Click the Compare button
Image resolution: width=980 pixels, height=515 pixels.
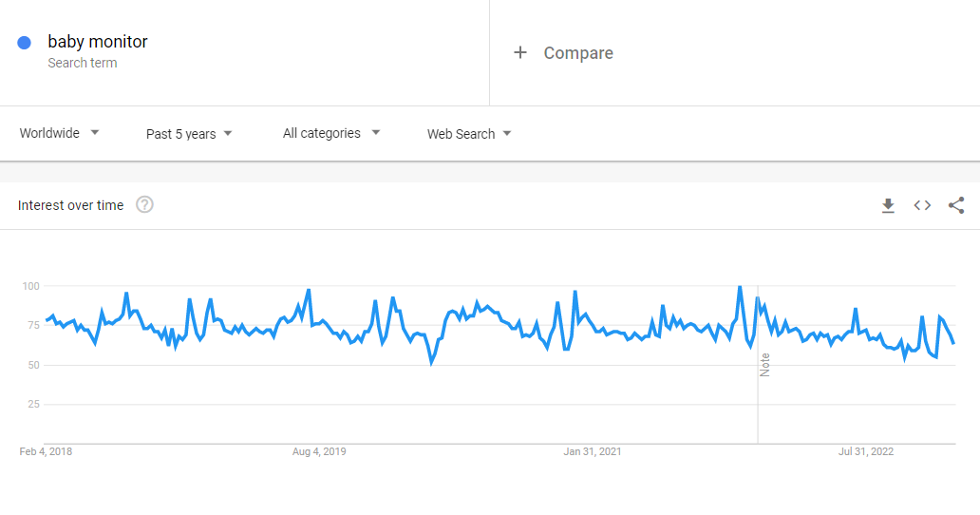tap(577, 53)
